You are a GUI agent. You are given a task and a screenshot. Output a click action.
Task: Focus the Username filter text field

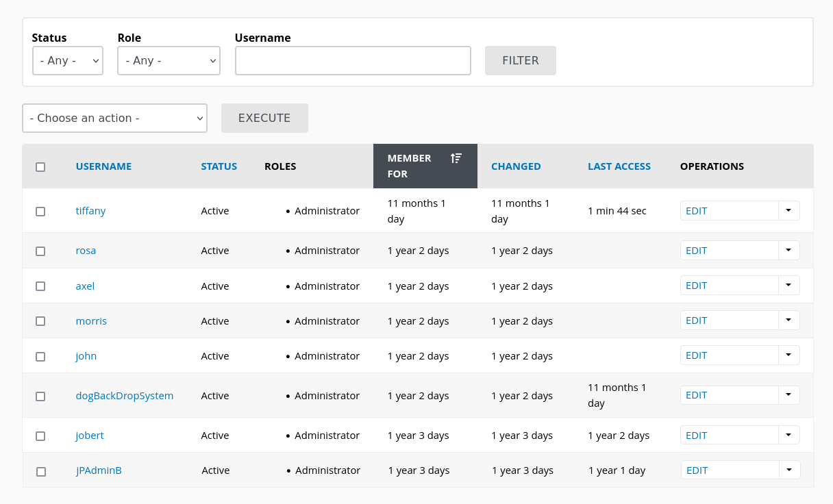(x=353, y=60)
